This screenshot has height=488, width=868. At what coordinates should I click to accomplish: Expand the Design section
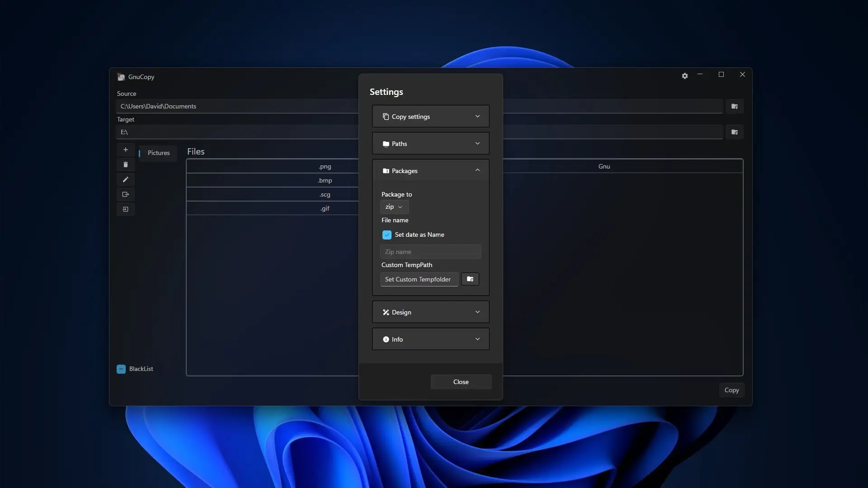pos(430,312)
